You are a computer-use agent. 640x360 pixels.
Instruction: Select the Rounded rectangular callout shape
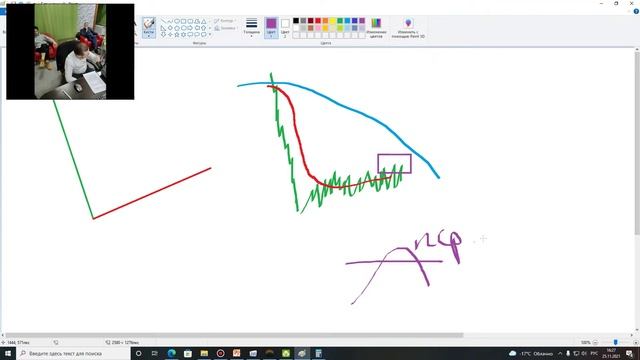coord(190,35)
